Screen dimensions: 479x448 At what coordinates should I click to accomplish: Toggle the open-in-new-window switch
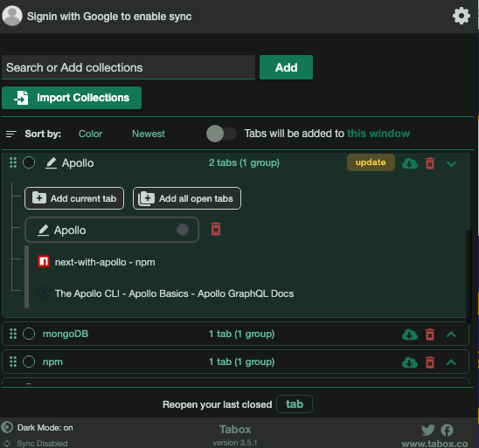coord(221,134)
